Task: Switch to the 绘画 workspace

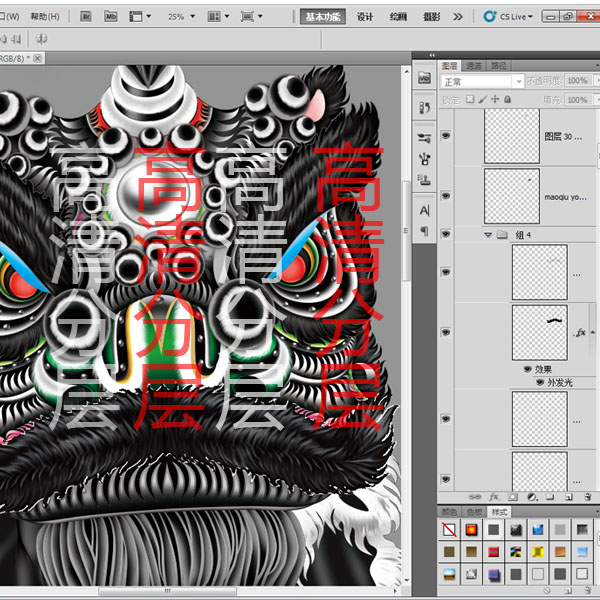Action: coord(398,16)
